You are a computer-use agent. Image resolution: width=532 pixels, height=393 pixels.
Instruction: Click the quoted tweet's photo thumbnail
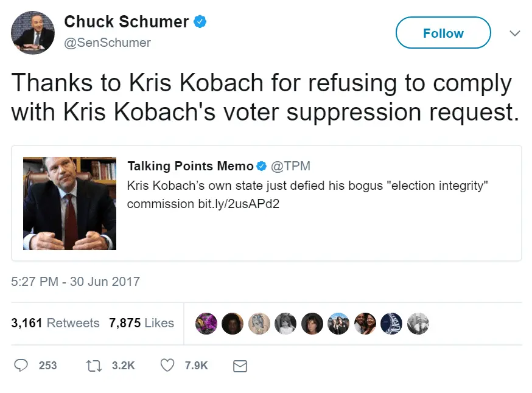(x=69, y=203)
